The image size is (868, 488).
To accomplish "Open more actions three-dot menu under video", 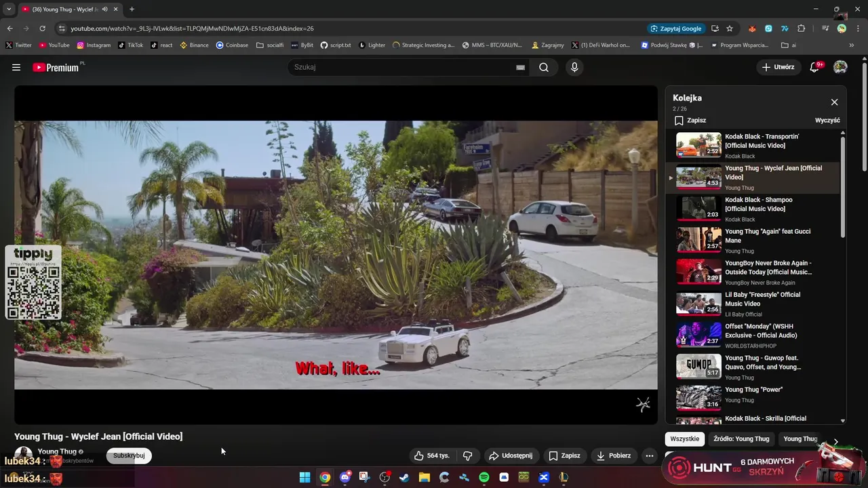I will (x=649, y=455).
